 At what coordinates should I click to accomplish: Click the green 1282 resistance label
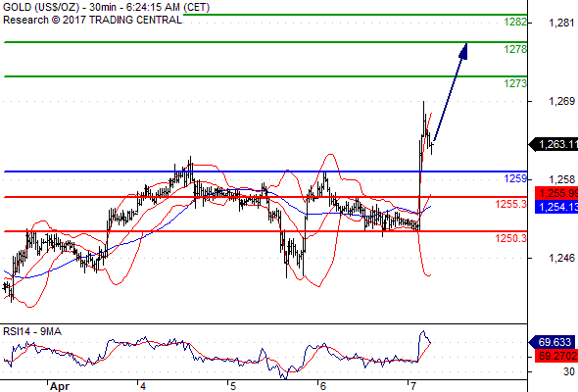pos(515,22)
